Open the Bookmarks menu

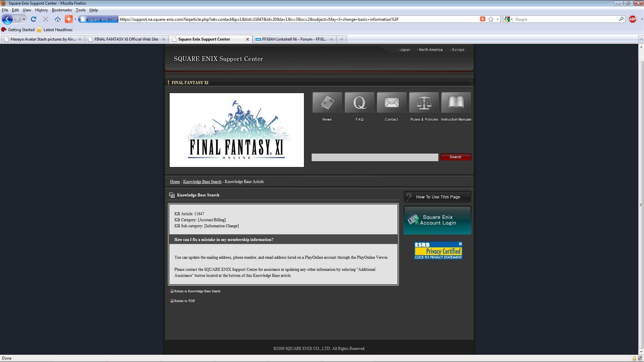62,10
